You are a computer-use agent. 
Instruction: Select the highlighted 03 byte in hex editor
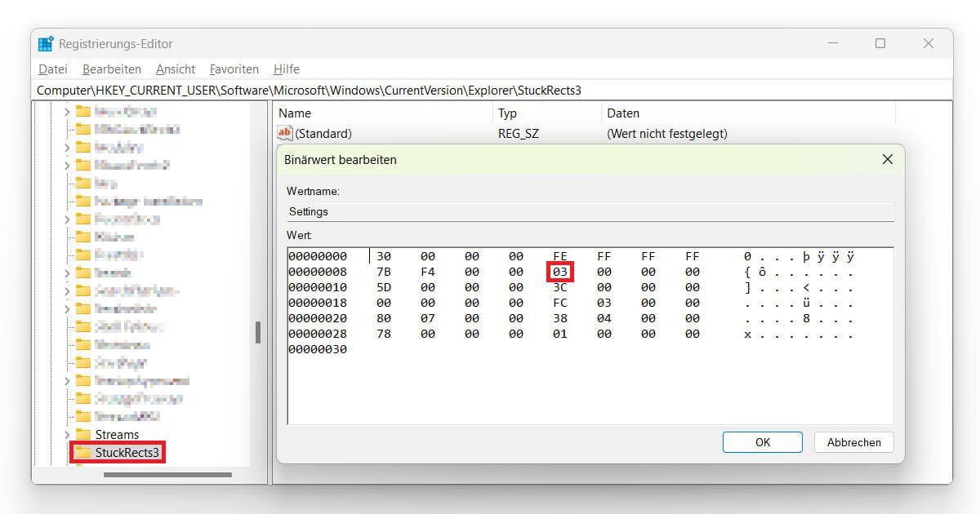click(560, 272)
